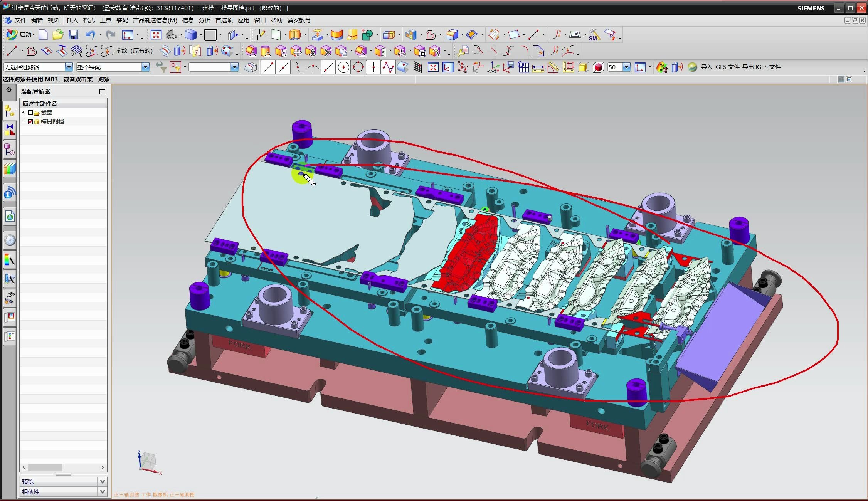Select the arc center snap point icon
This screenshot has width=868, height=501.
pyautogui.click(x=343, y=68)
